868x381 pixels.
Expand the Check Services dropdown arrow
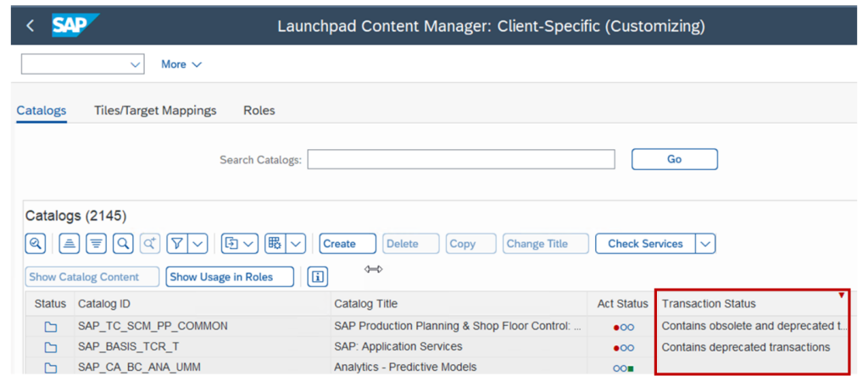pos(705,243)
